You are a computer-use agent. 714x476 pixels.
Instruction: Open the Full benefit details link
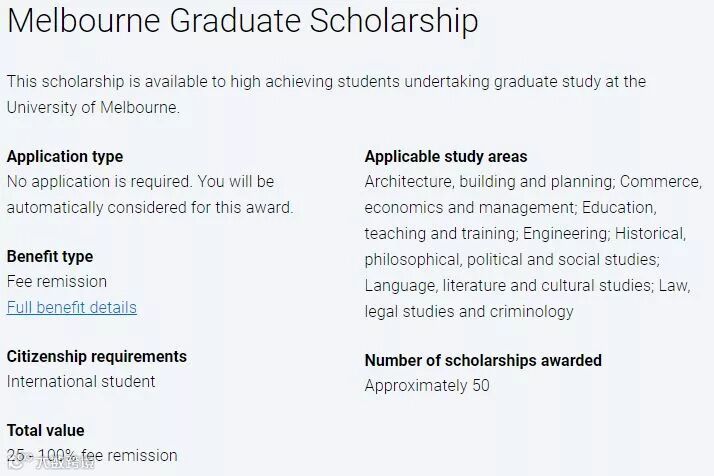(x=72, y=308)
